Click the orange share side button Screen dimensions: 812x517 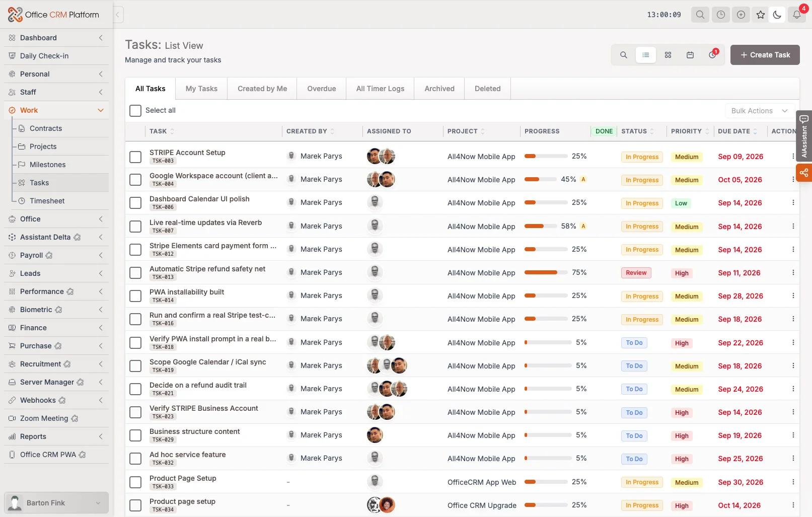pyautogui.click(x=804, y=173)
